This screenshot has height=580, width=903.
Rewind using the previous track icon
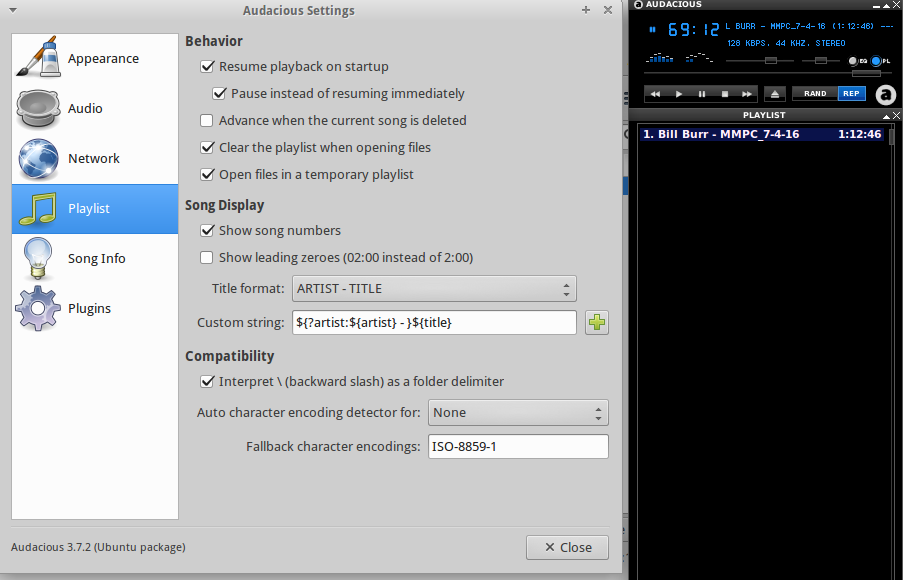coord(655,93)
